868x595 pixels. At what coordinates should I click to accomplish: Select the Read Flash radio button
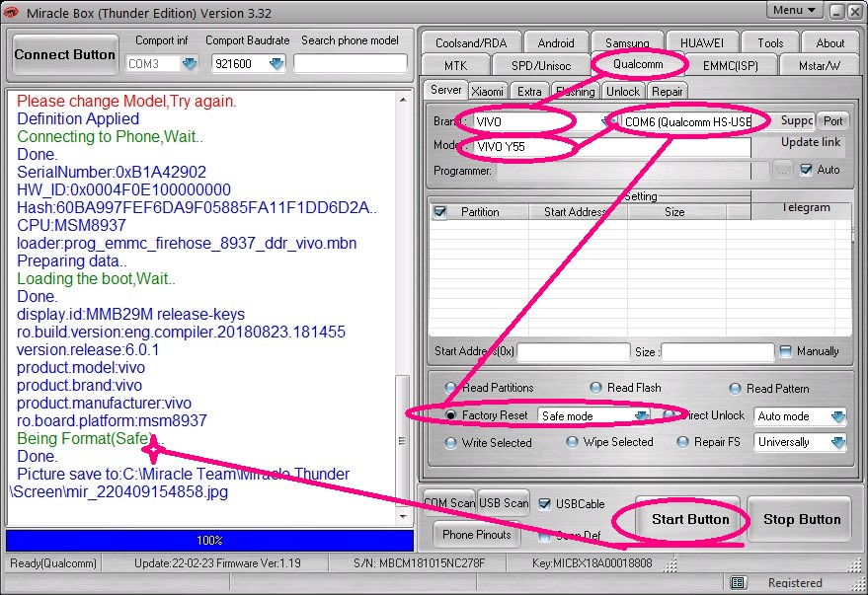(x=595, y=388)
